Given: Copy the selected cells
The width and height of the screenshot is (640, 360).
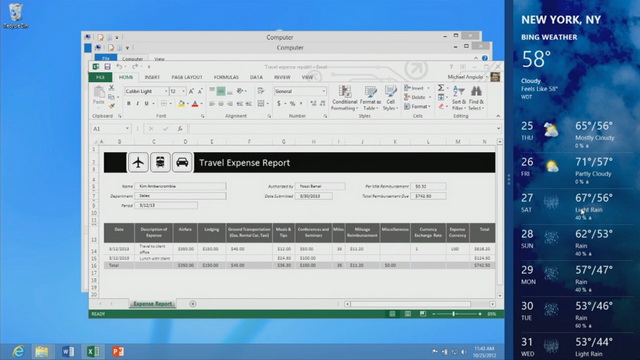Looking at the screenshot, I should point(111,97).
